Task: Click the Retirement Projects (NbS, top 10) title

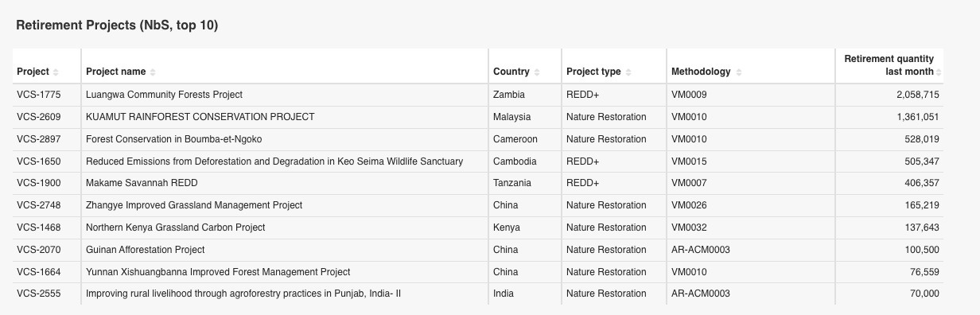Action: [117, 25]
